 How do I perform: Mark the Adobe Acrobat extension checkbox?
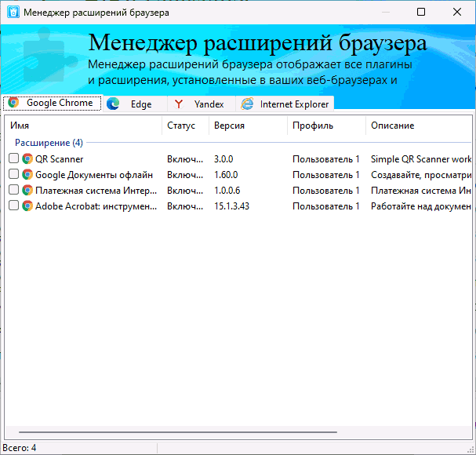coord(13,206)
